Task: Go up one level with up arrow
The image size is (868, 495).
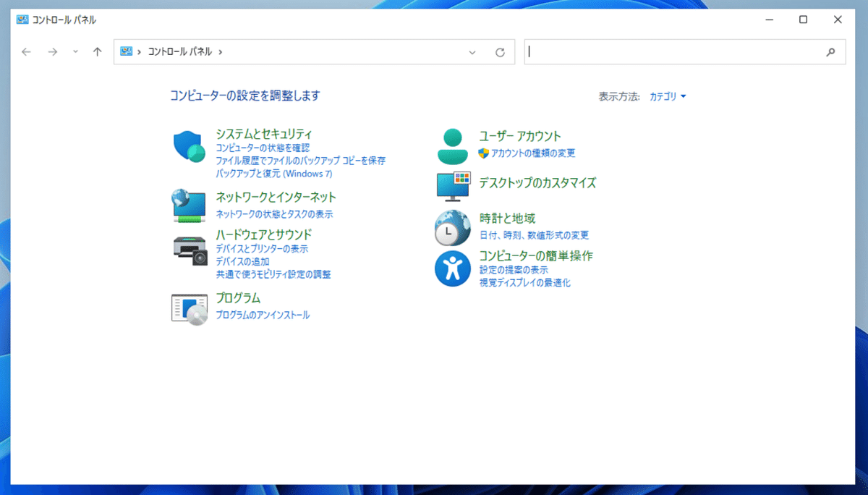Action: click(98, 52)
